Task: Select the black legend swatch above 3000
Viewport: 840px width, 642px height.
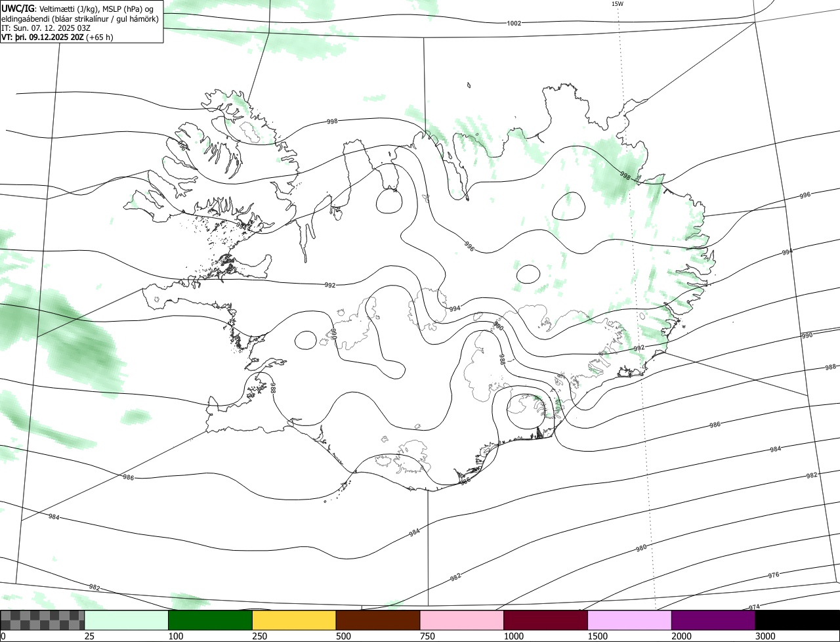Action: pos(797,620)
